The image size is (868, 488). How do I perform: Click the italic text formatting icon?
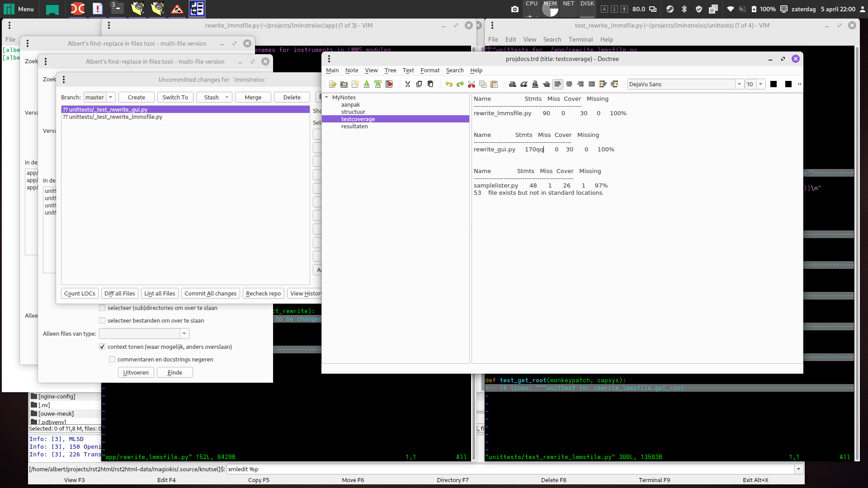click(524, 84)
